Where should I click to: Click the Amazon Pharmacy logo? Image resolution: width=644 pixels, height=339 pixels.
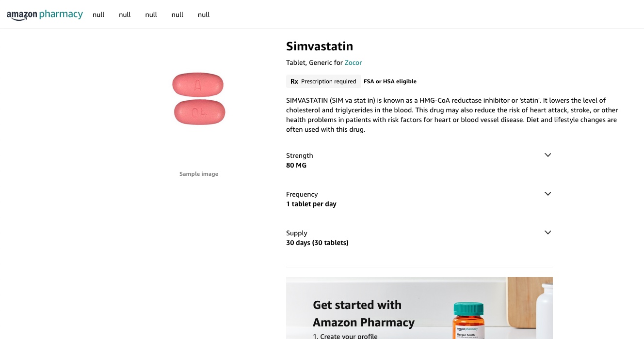pyautogui.click(x=45, y=15)
